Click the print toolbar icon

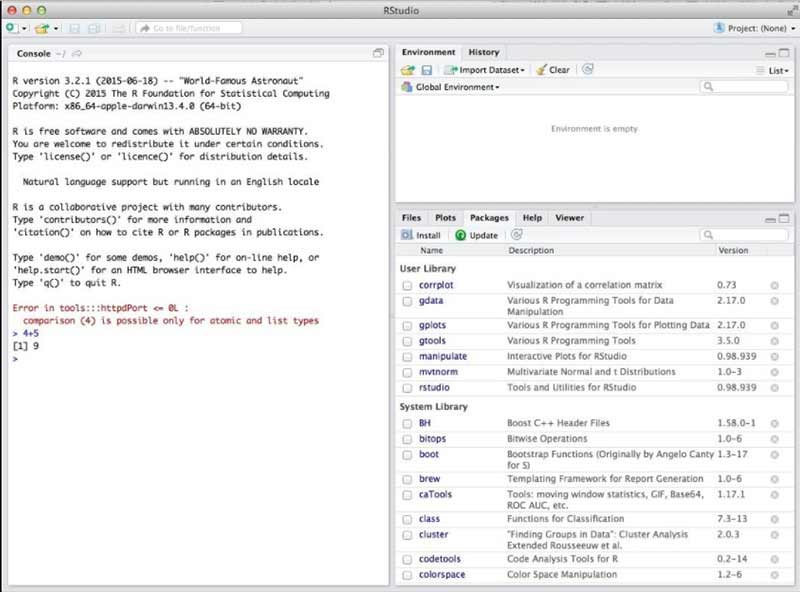coord(119,29)
